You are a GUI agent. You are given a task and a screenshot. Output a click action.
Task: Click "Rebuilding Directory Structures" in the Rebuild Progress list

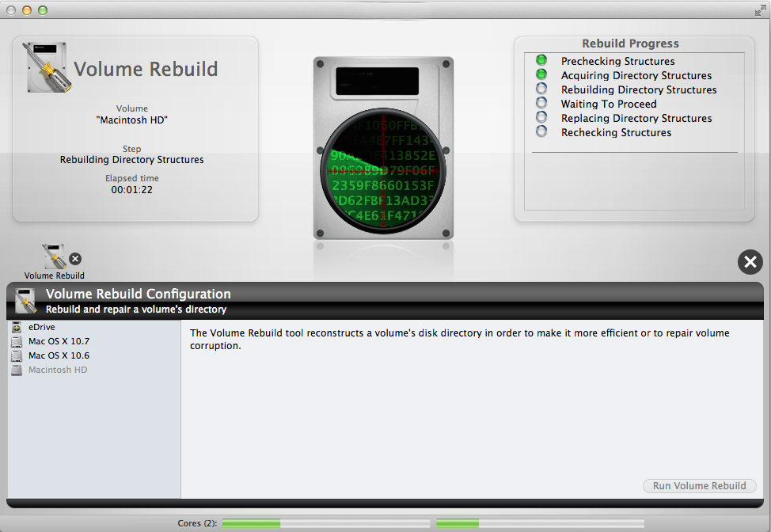639,90
